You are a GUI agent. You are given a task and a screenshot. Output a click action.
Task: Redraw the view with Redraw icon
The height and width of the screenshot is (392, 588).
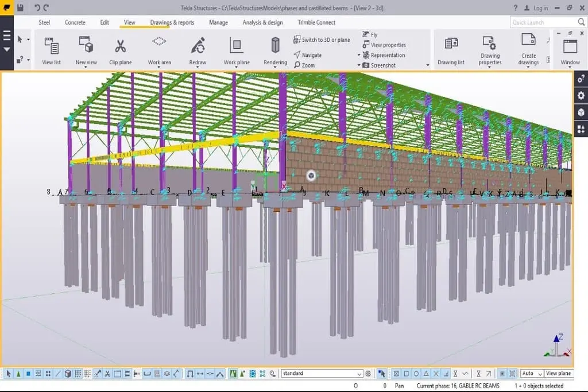(x=198, y=45)
